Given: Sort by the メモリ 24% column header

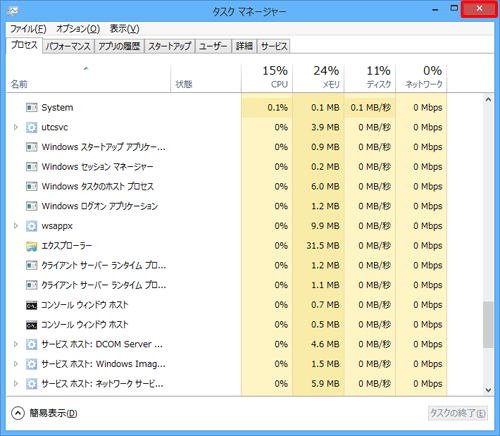Looking at the screenshot, I should click(318, 78).
